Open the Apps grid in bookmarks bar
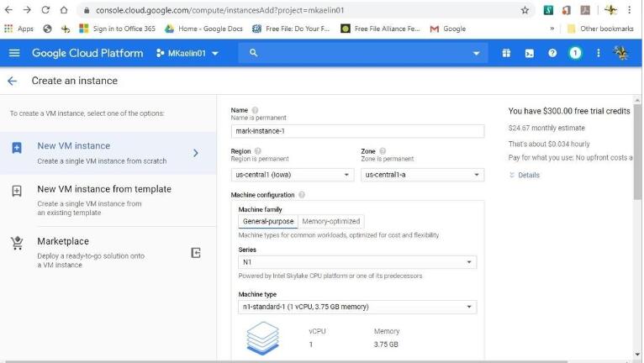 (18, 29)
